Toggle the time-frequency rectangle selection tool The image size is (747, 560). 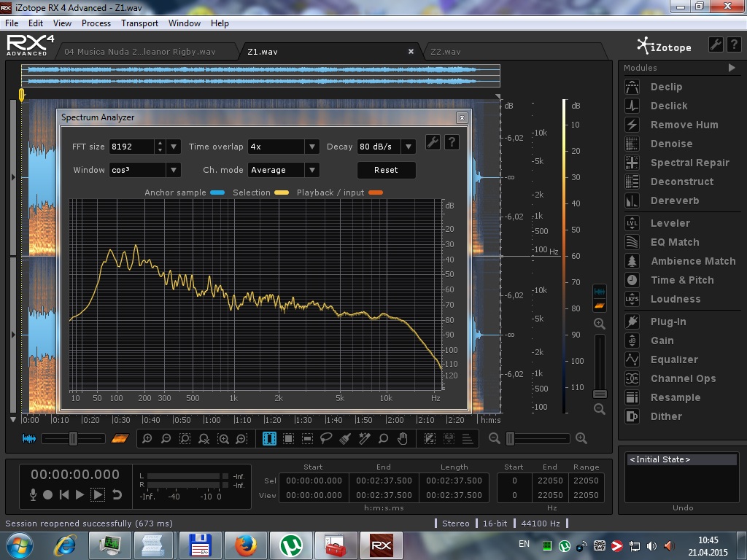(x=288, y=438)
